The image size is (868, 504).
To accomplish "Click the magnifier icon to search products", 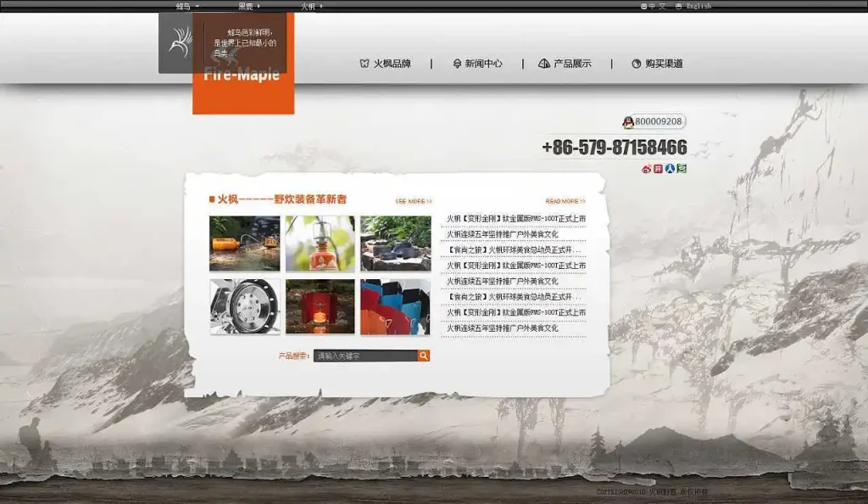I will (x=424, y=356).
